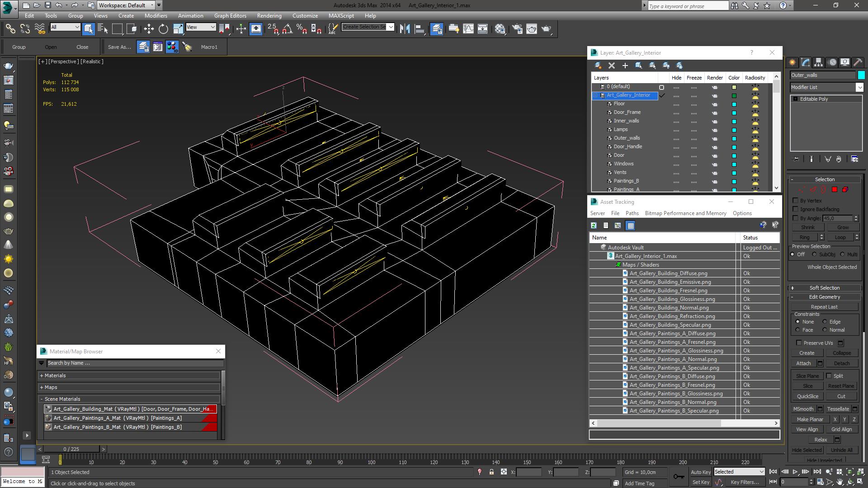Open the Create command panel tab

click(x=792, y=62)
